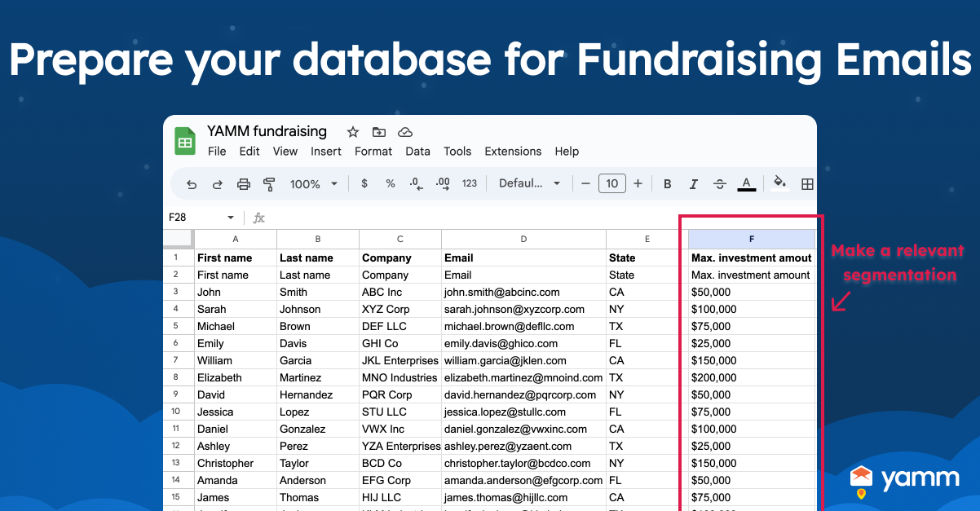Decrease font size with minus button
The width and height of the screenshot is (980, 511).
click(x=585, y=184)
